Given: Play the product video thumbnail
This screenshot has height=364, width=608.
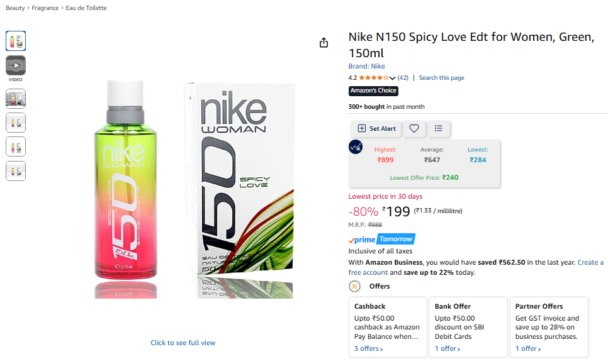Looking at the screenshot, I should coord(16,65).
